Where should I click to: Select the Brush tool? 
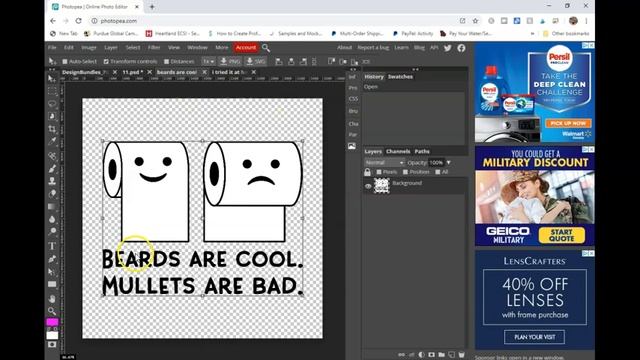[52, 168]
